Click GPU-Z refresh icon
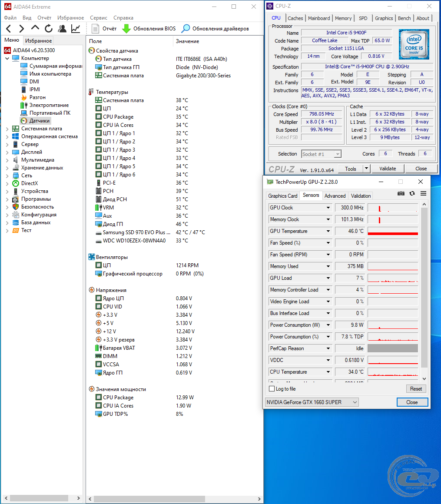Image resolution: width=441 pixels, height=504 pixels. click(412, 193)
